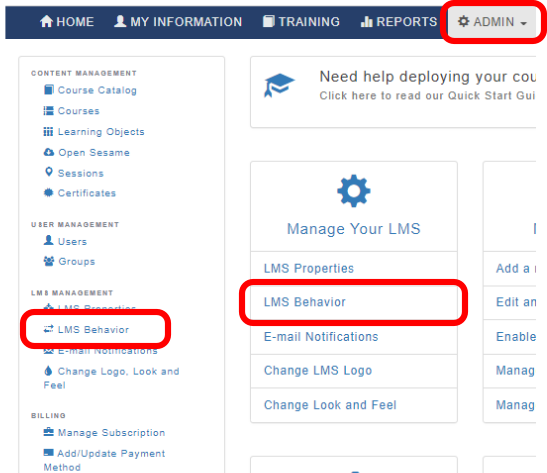This screenshot has width=547, height=473.
Task: Click the payment card icon
Action: pyautogui.click(x=48, y=452)
